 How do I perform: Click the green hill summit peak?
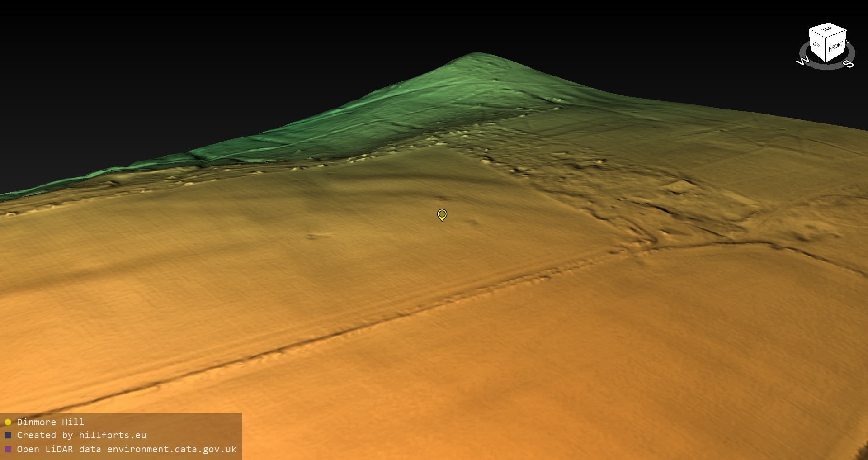coord(475,54)
